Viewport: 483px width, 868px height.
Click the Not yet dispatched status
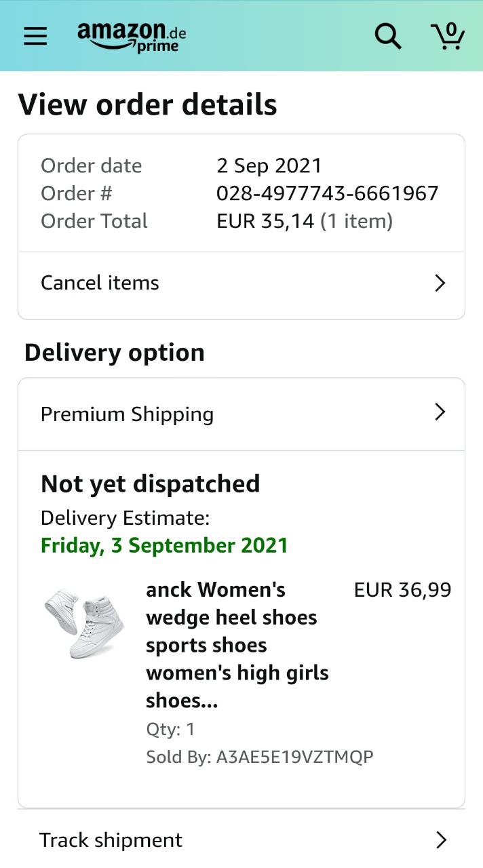(x=150, y=484)
